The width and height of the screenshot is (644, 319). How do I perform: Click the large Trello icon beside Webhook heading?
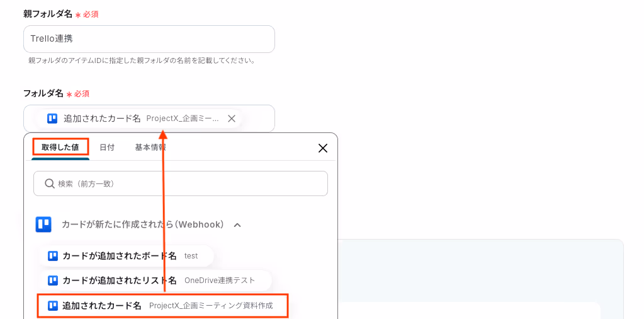(x=43, y=224)
